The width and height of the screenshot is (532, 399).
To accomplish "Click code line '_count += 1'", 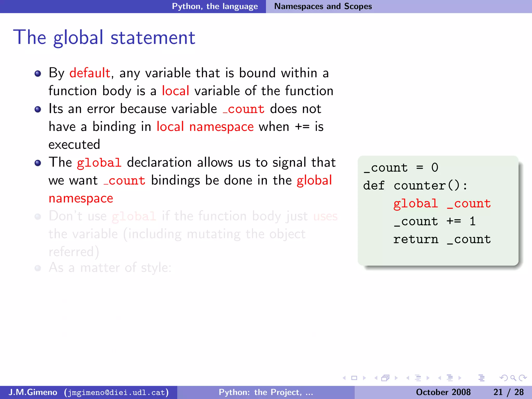I will [x=434, y=221].
